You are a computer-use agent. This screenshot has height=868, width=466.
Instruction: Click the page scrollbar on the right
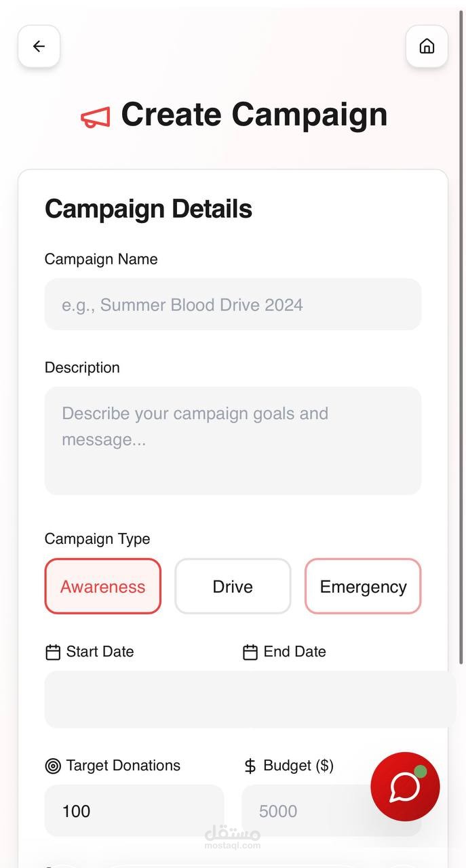tap(462, 339)
